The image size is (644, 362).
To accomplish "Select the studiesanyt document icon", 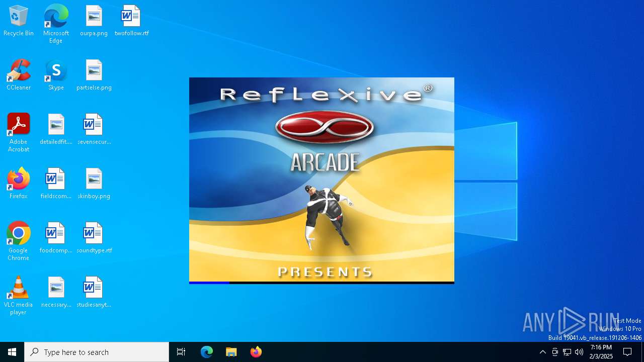I will [x=94, y=293].
